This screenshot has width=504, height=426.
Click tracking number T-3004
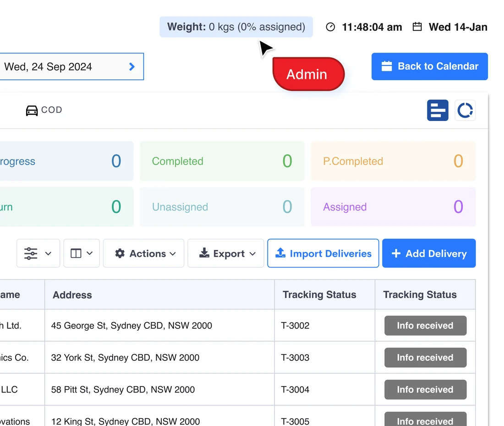pos(295,390)
